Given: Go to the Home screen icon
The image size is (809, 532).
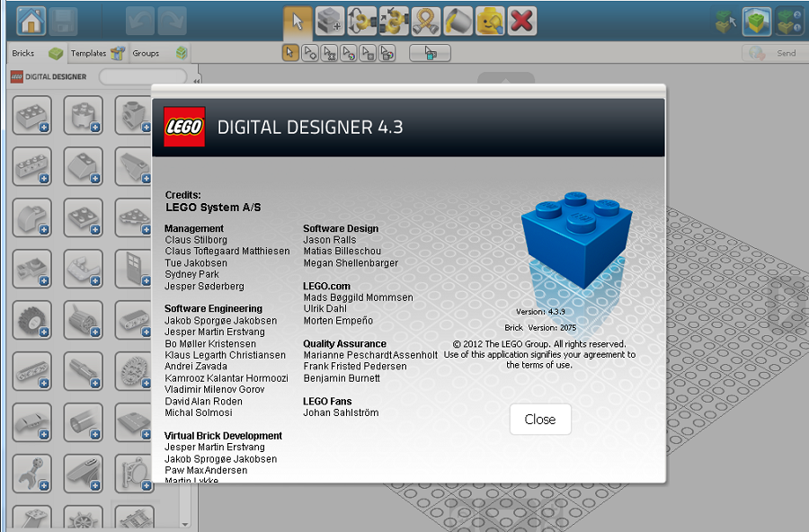Looking at the screenshot, I should click(31, 22).
